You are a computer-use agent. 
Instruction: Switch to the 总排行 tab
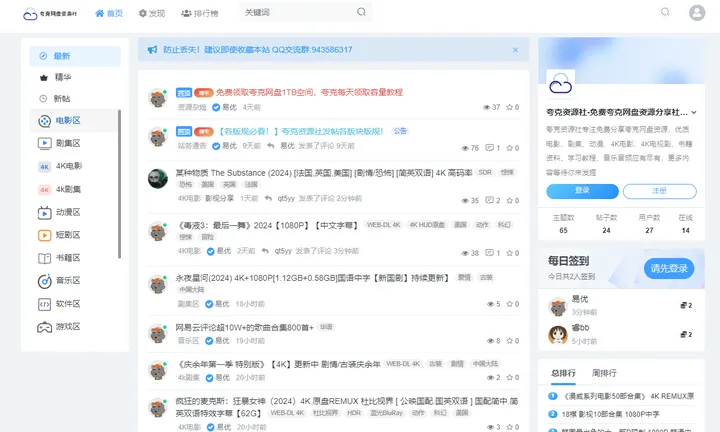tap(563, 373)
